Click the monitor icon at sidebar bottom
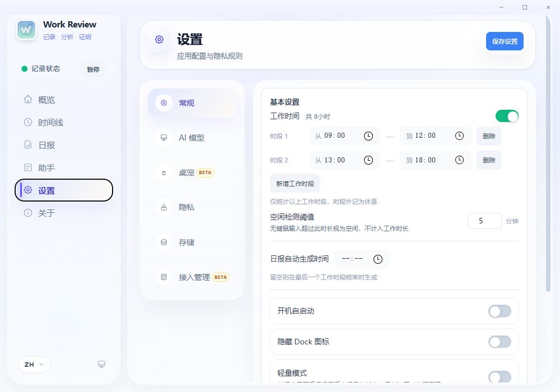Viewport: 560px width, 392px height. (101, 364)
